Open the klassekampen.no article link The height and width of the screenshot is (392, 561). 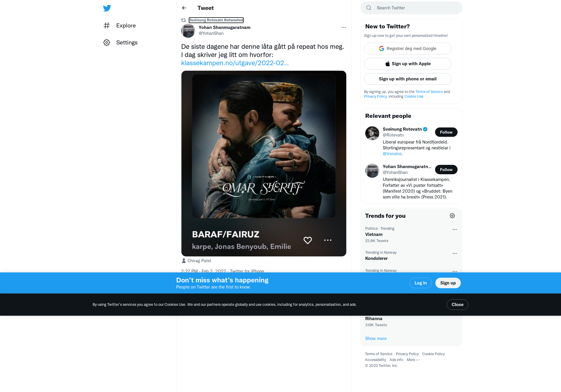coord(235,63)
